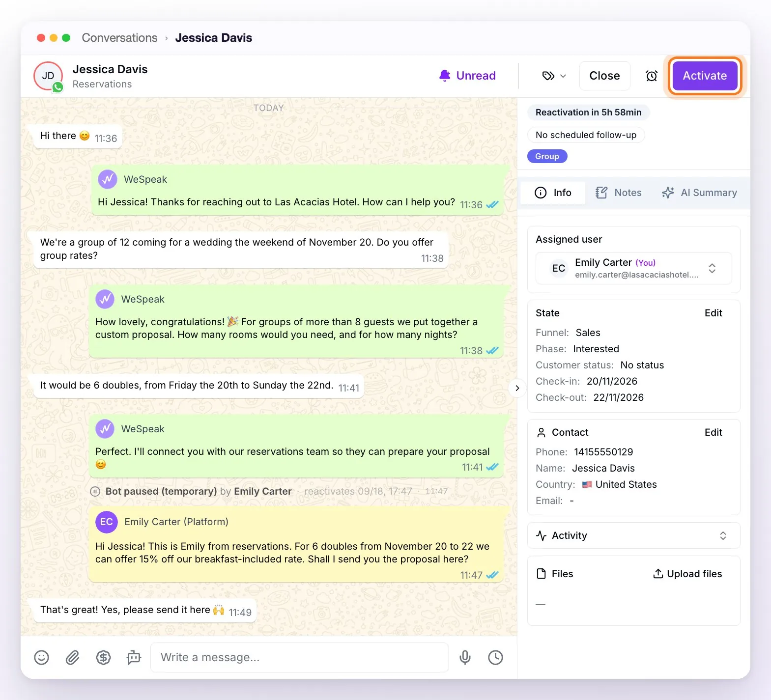
Task: Click the paperclip attach file icon
Action: pos(72,657)
